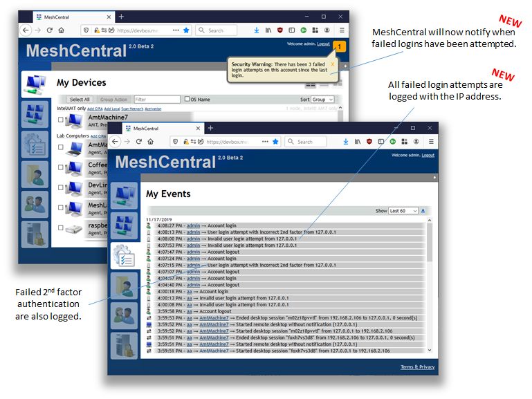Click events list scroll down arrow
Image resolution: width=532 pixels, height=399 pixels.
tap(430, 350)
